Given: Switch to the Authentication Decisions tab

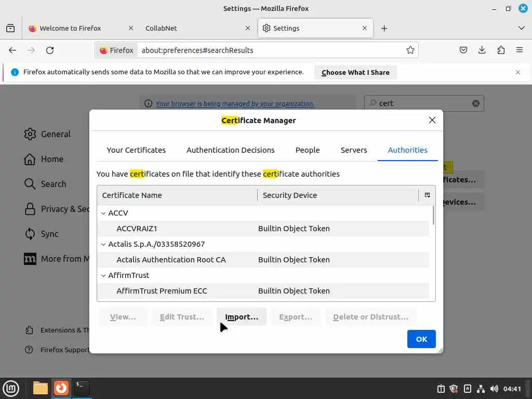Looking at the screenshot, I should point(230,150).
